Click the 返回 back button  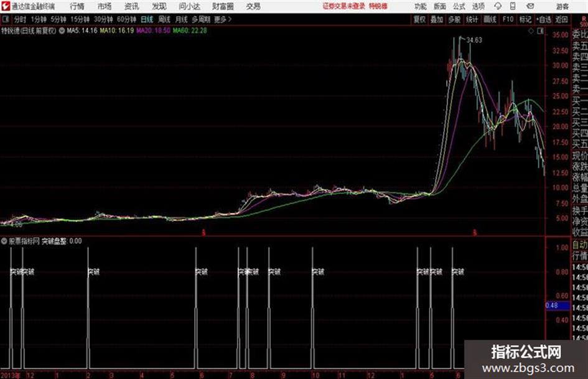[x=561, y=19]
